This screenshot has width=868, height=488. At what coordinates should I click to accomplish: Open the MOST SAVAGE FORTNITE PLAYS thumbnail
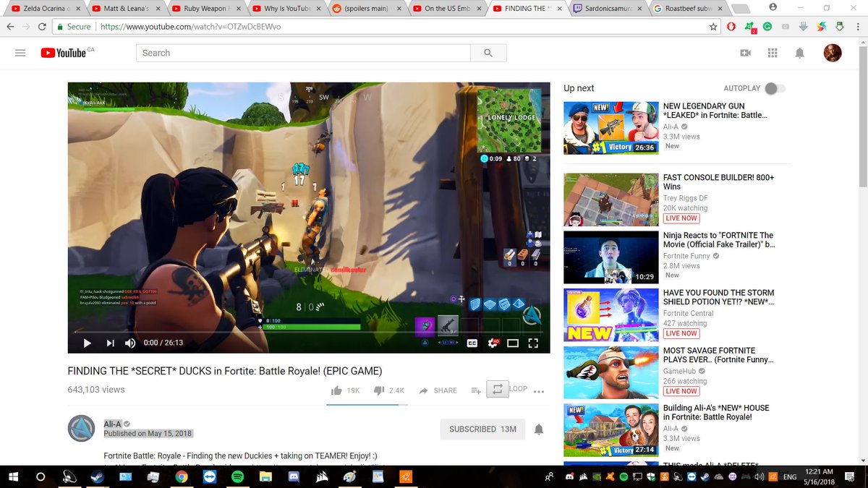(611, 372)
